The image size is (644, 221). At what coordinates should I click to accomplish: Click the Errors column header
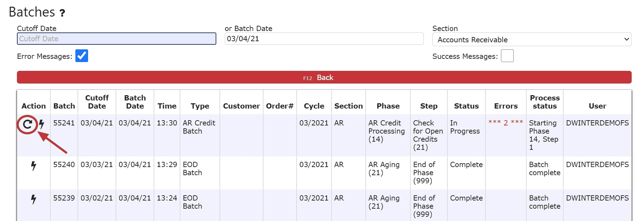(x=506, y=106)
